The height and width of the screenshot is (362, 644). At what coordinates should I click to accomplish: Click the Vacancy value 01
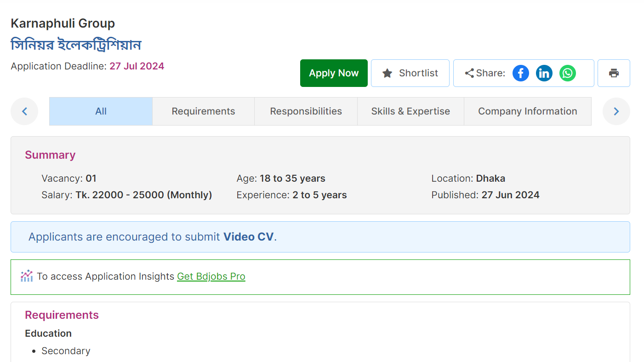coord(91,178)
